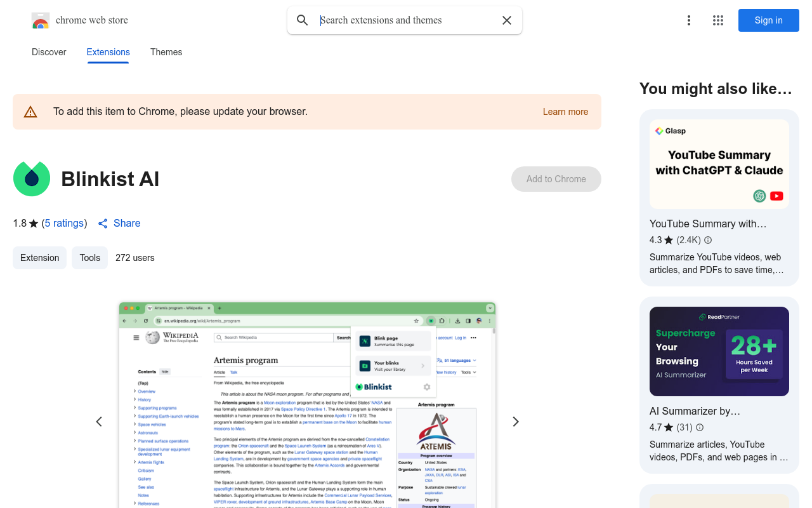
Task: Open the AI Summarizer ReadPartner thumbnail
Action: pos(719,352)
